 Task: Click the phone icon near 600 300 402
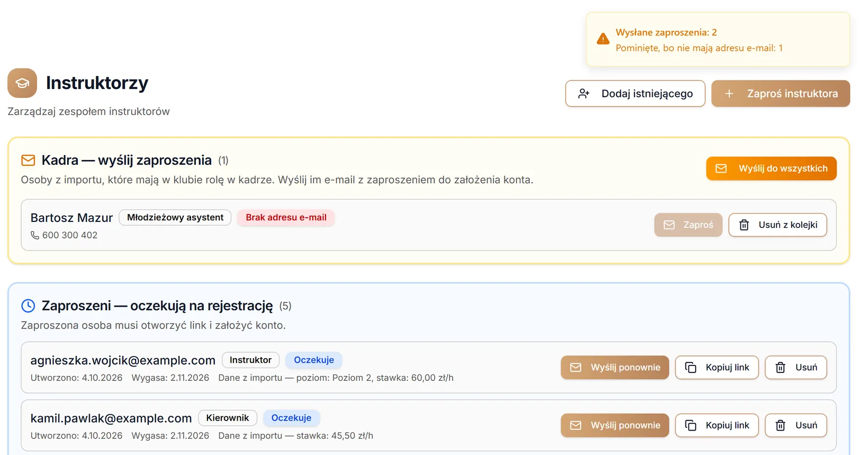pyautogui.click(x=35, y=235)
